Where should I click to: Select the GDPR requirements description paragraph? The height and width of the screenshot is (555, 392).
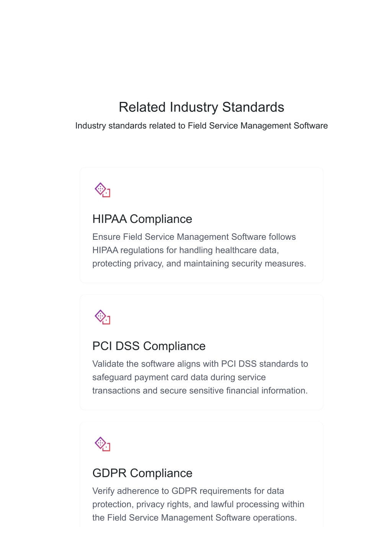coord(198,504)
